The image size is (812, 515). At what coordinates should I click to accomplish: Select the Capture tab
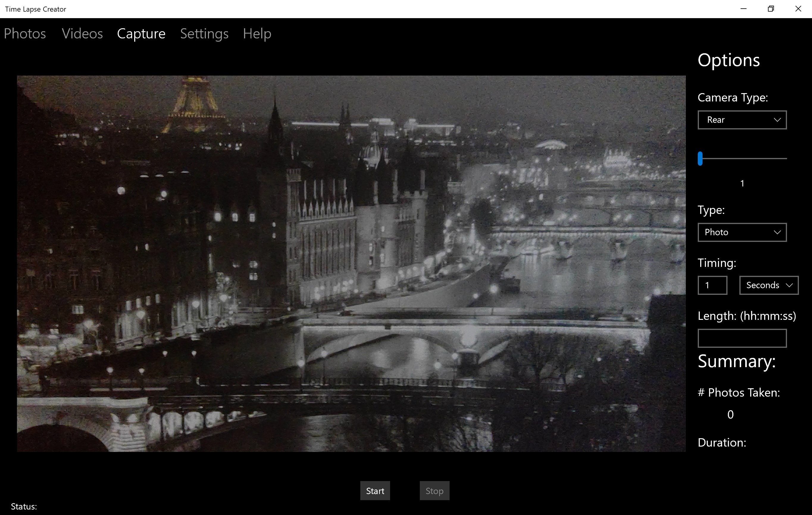[141, 34]
